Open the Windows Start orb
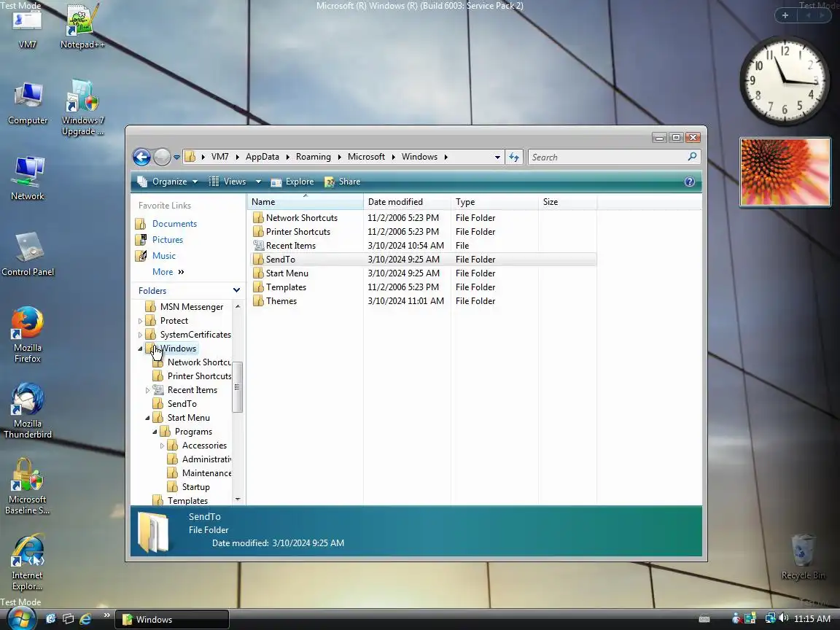840x630 pixels. tap(20, 619)
